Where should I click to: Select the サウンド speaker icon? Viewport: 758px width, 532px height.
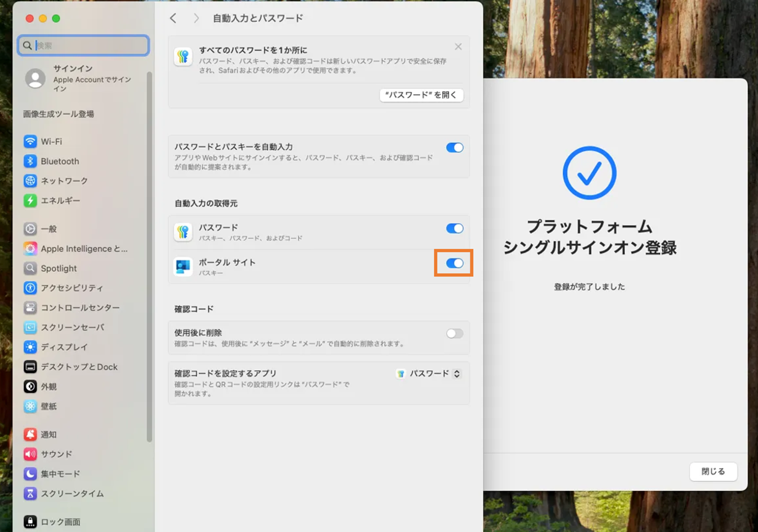[30, 454]
